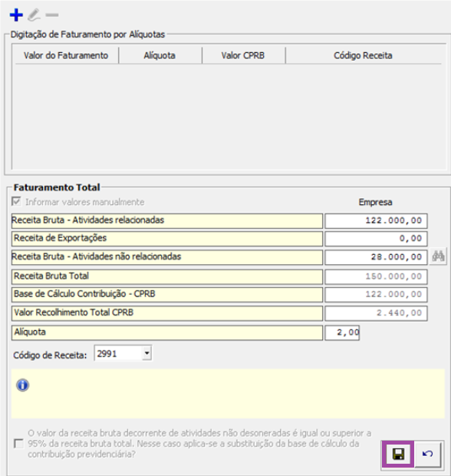
Task: Click the Valor do Faturamento column header
Action: pos(66,55)
